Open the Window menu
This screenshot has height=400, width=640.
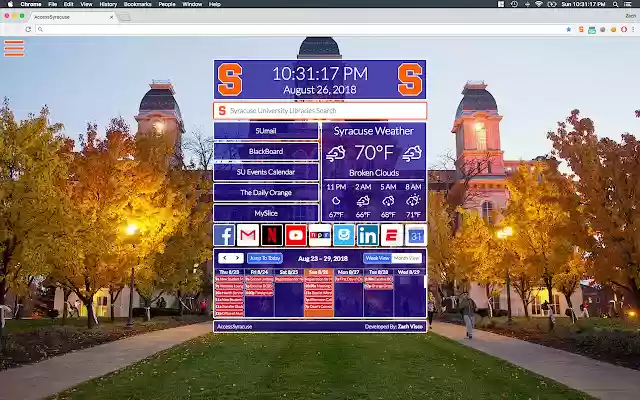(192, 4)
